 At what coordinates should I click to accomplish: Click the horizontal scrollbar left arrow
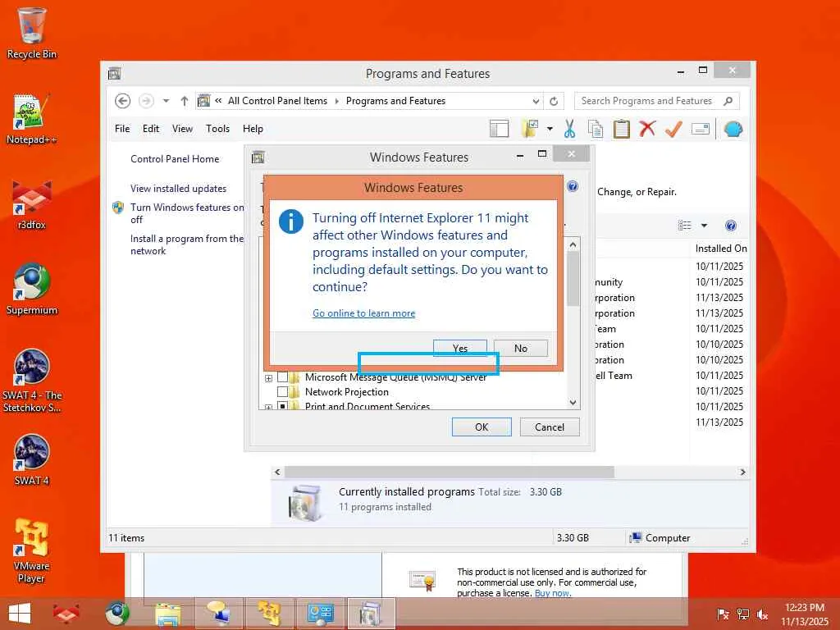click(x=277, y=472)
